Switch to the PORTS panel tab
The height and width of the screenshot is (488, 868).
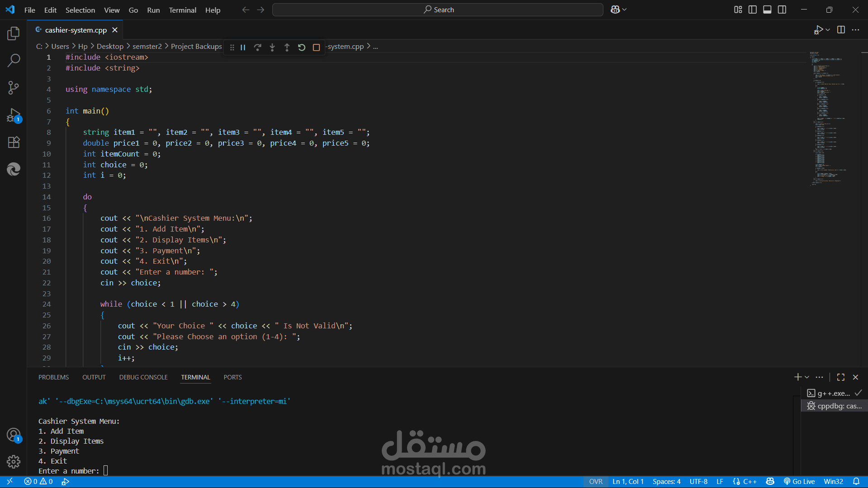[232, 377]
